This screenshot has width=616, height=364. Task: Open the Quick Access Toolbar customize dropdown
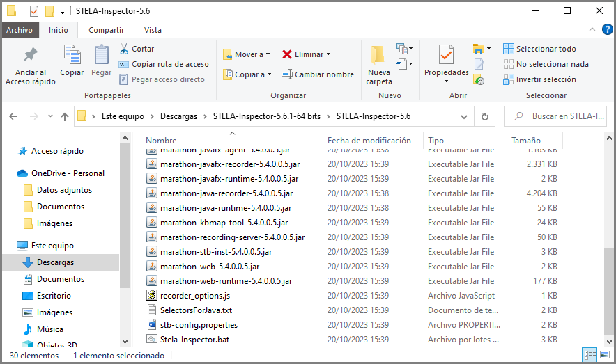62,11
